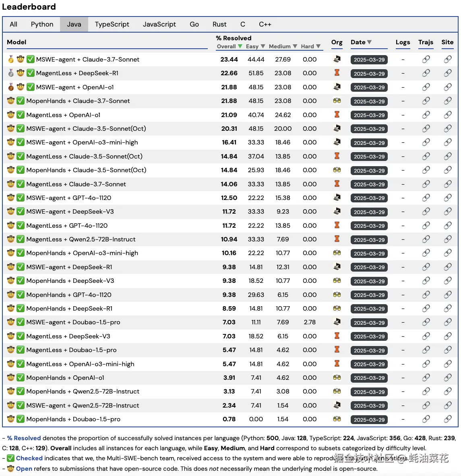Sort by Easy column arrow
Screen dimensions: 461x476
click(263, 46)
